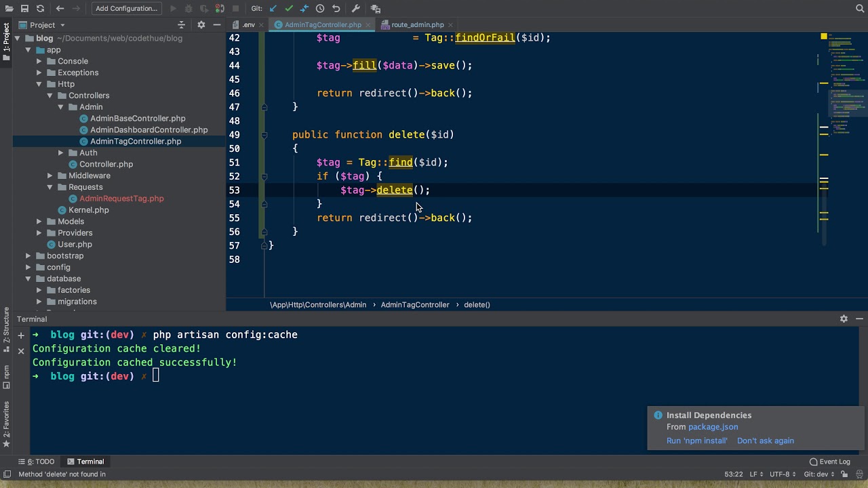Open settings with the wrench icon
868x488 pixels.
(356, 9)
